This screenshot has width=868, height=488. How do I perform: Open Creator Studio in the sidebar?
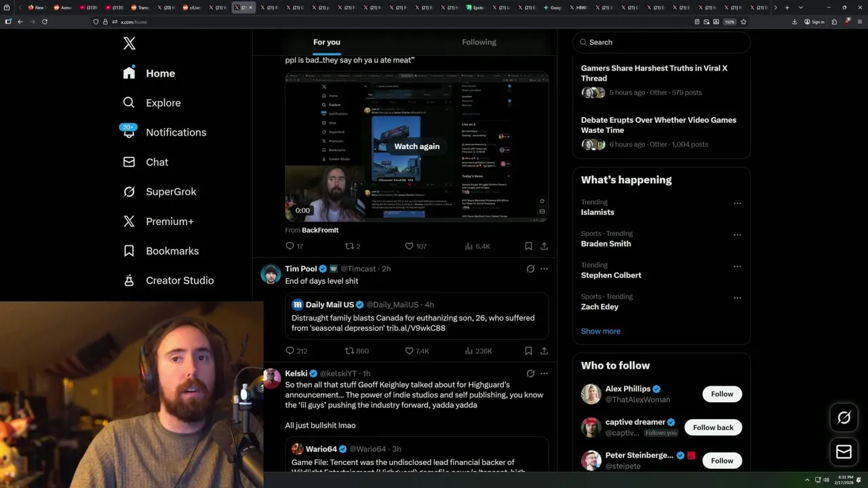click(x=168, y=281)
